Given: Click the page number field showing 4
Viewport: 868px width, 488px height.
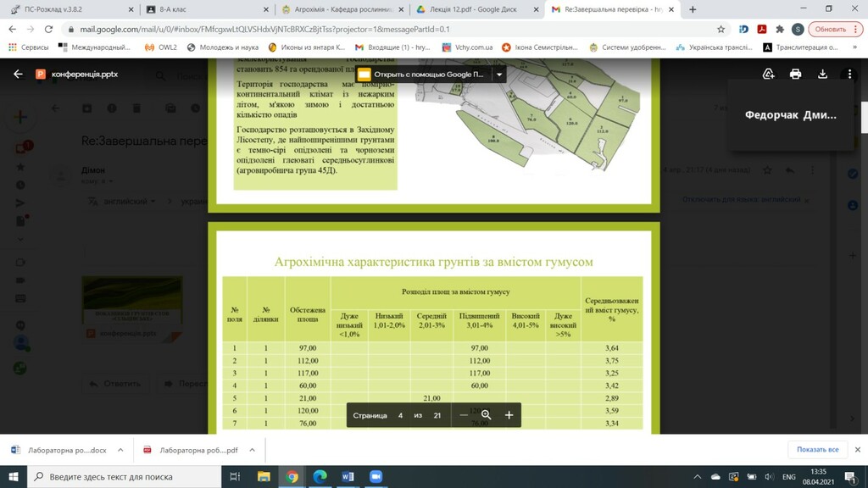Looking at the screenshot, I should coord(400,415).
